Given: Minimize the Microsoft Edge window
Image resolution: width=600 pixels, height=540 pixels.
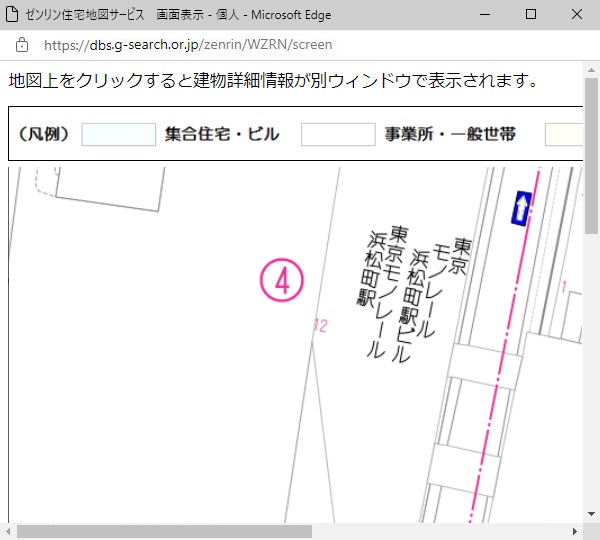Looking at the screenshot, I should click(485, 15).
